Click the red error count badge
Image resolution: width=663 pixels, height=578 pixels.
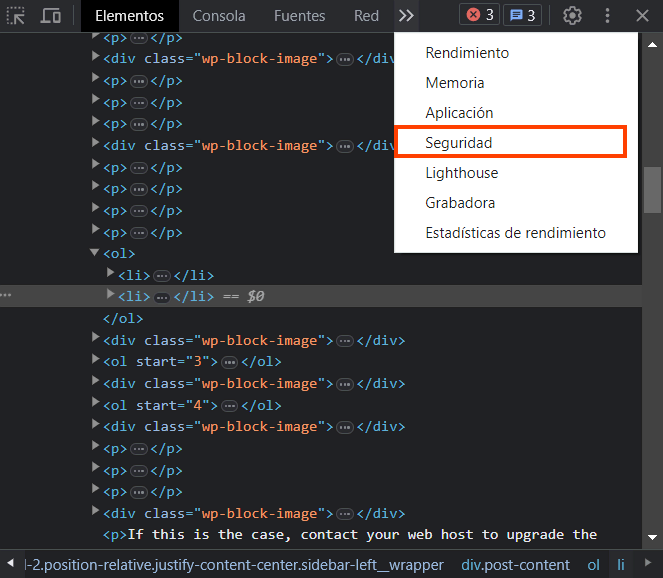479,16
